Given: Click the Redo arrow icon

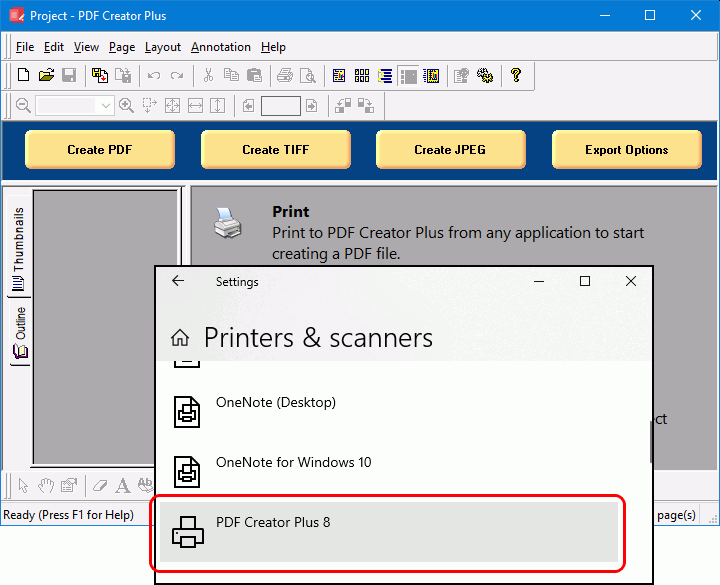Looking at the screenshot, I should [x=177, y=75].
